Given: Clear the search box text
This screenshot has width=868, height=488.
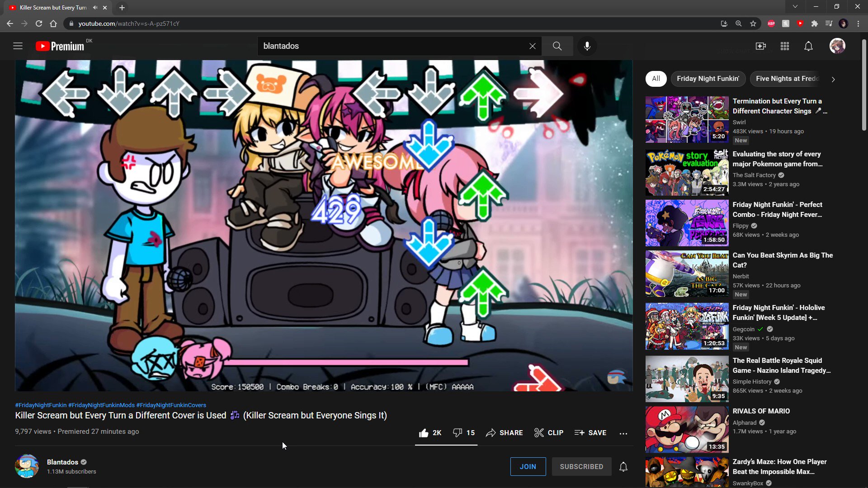Looking at the screenshot, I should [x=532, y=46].
